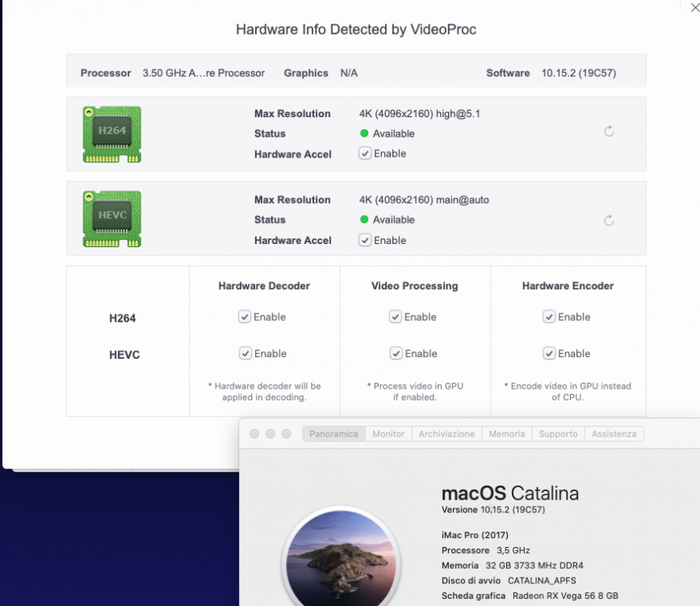The width and height of the screenshot is (700, 606).
Task: Toggle HEVC Hardware Accel Enable checkbox
Action: click(x=365, y=241)
